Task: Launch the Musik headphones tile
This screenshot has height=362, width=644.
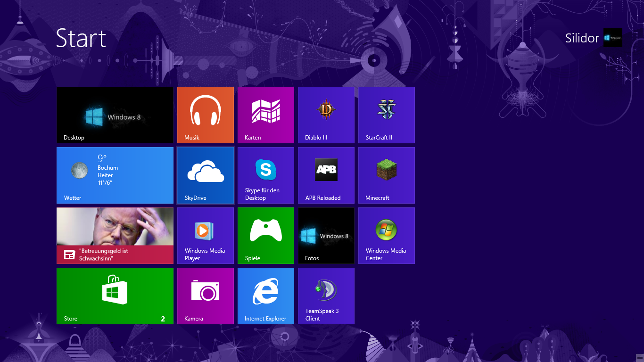Action: pos(206,115)
